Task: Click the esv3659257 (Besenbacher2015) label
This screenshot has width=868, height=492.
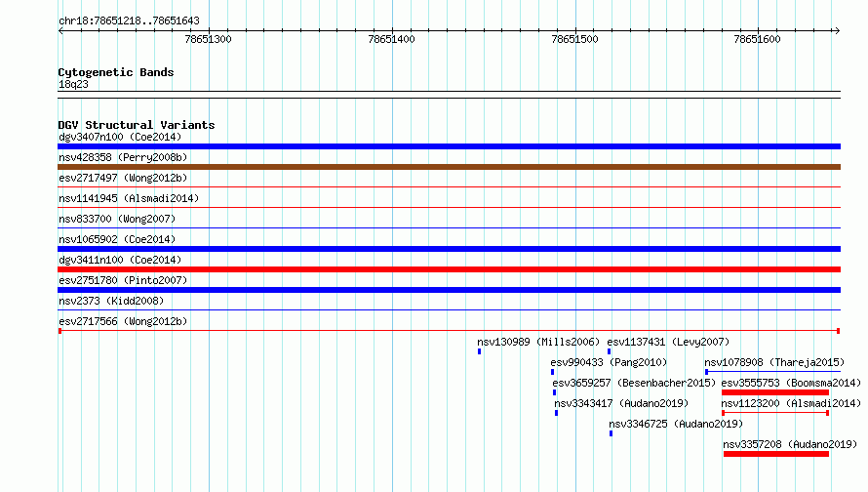Action: [x=634, y=383]
